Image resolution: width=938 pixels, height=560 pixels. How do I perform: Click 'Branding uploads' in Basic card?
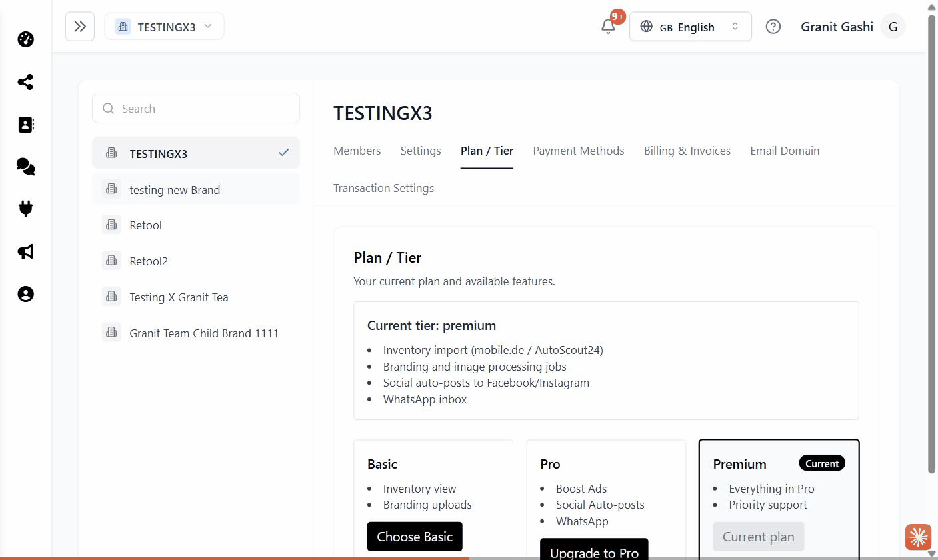[427, 505]
